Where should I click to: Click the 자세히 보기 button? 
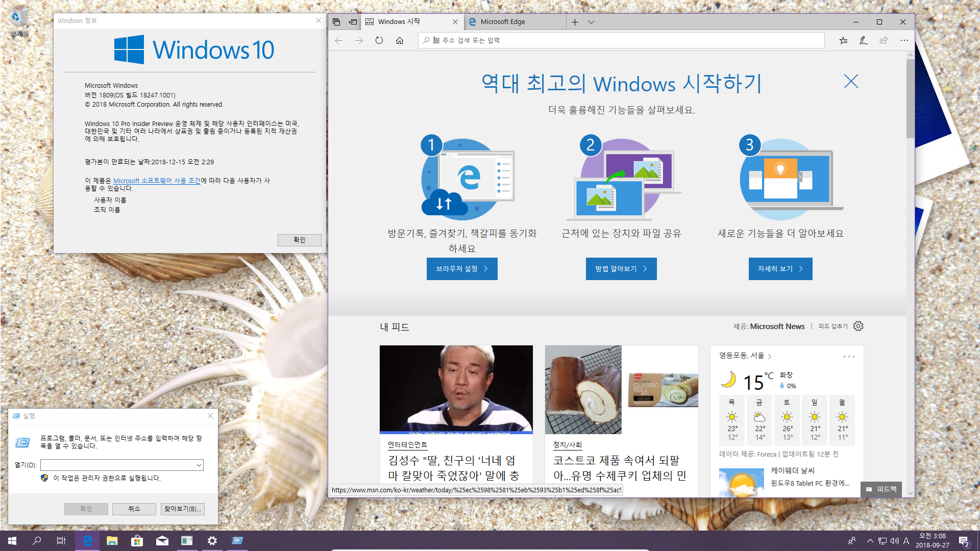(x=780, y=269)
